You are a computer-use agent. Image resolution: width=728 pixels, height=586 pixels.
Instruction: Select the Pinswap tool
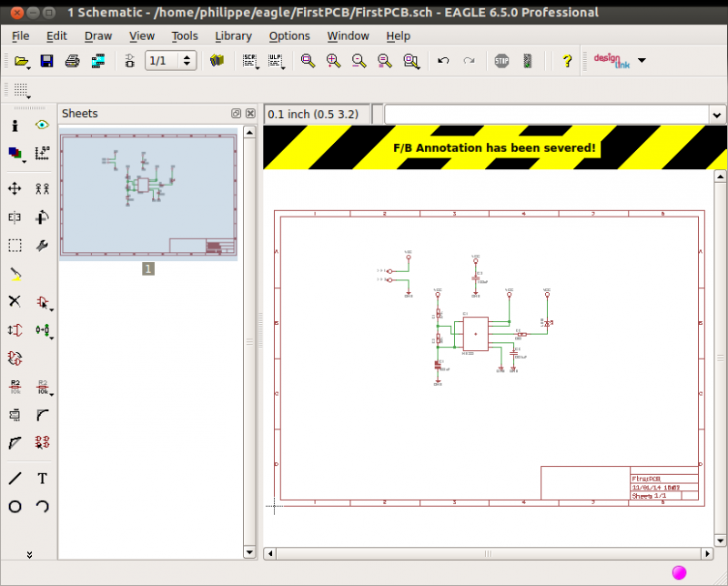15,330
